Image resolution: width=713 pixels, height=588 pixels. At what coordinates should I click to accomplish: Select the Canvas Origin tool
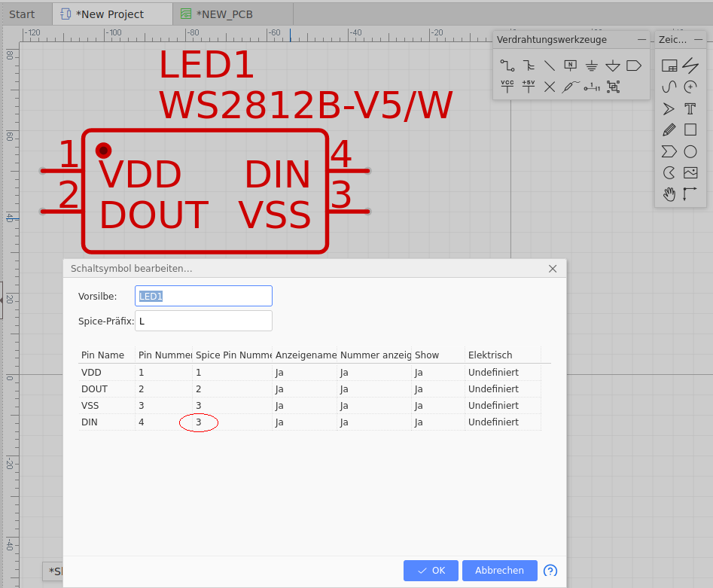point(690,194)
